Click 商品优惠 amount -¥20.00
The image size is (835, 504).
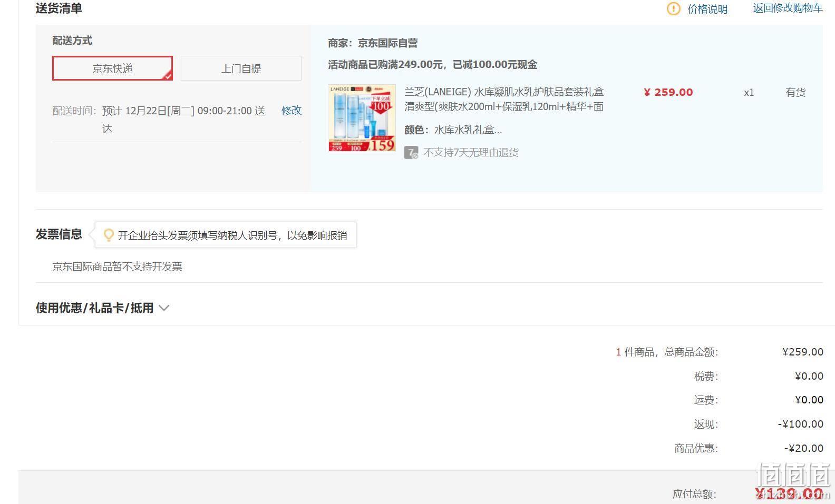point(803,448)
